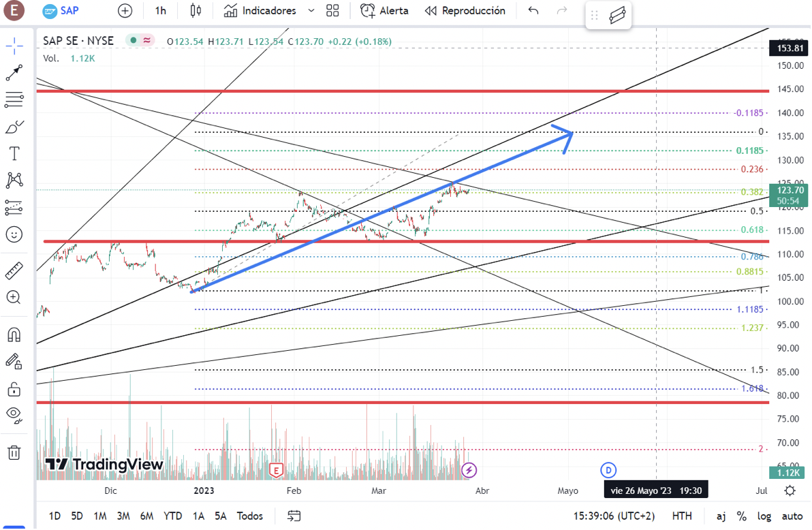Expand the indicators favorites chevron
The height and width of the screenshot is (530, 812).
311,11
